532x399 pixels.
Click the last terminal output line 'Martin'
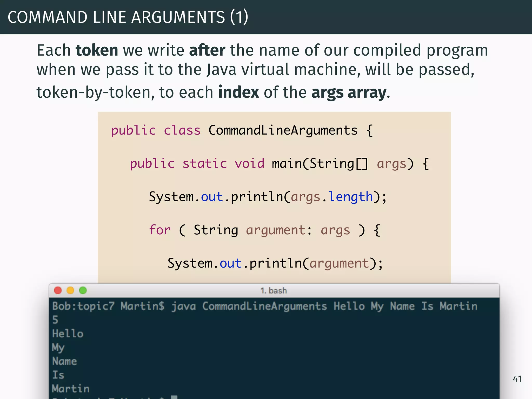pos(71,389)
